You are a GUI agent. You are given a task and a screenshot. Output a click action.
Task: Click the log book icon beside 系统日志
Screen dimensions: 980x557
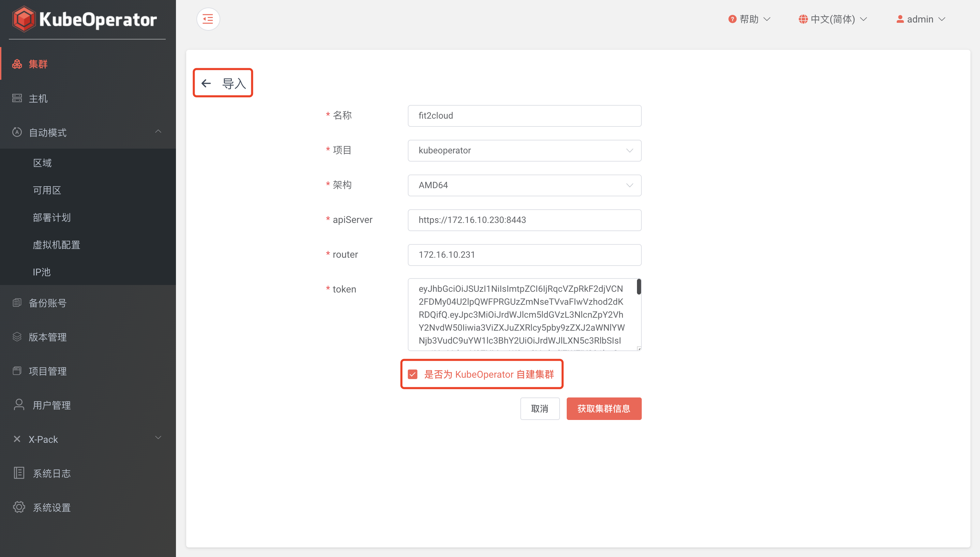click(x=19, y=473)
